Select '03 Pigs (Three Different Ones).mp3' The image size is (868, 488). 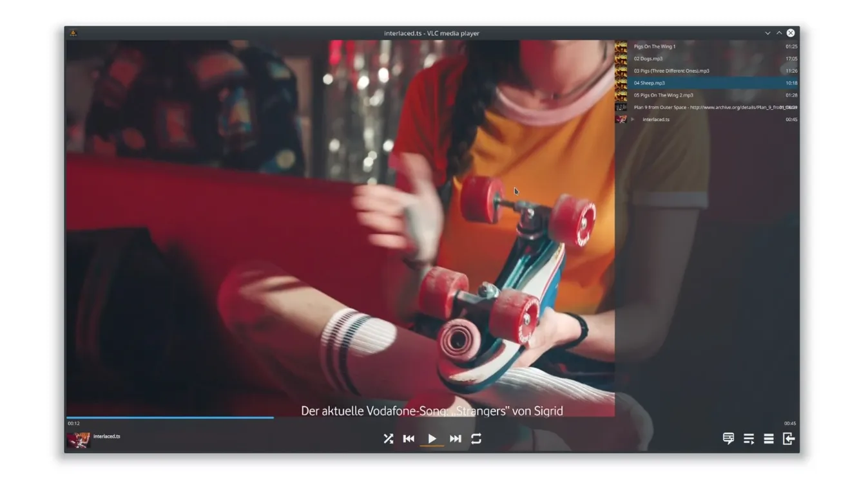coord(706,71)
